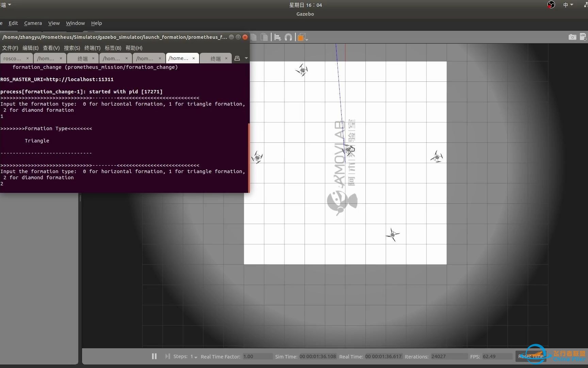Select the top quadrotor drone in the scene
The width and height of the screenshot is (588, 368).
point(302,70)
